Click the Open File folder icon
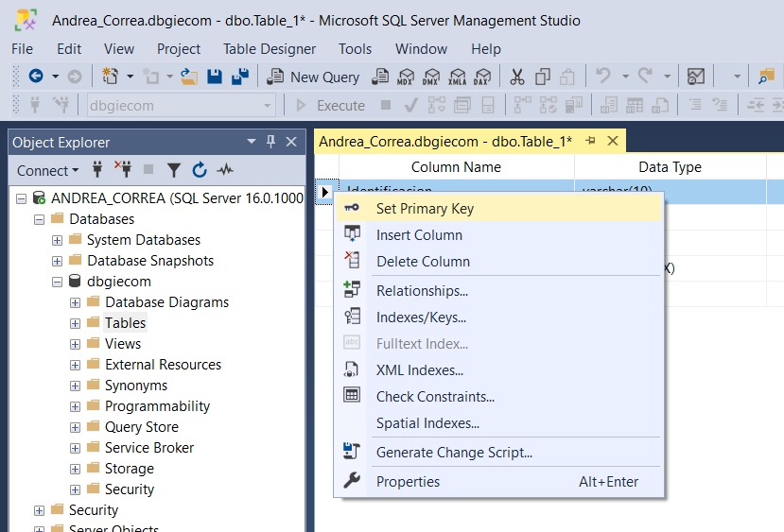 point(189,77)
